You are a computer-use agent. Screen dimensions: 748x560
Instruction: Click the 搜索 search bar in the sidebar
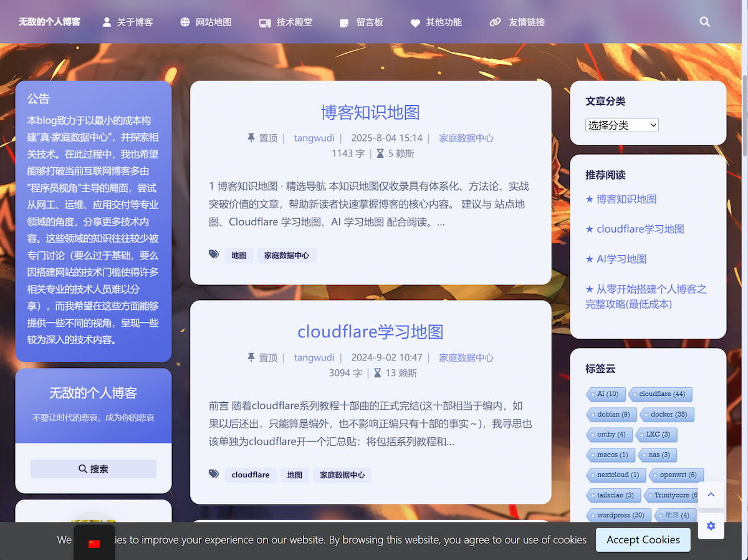coord(93,468)
